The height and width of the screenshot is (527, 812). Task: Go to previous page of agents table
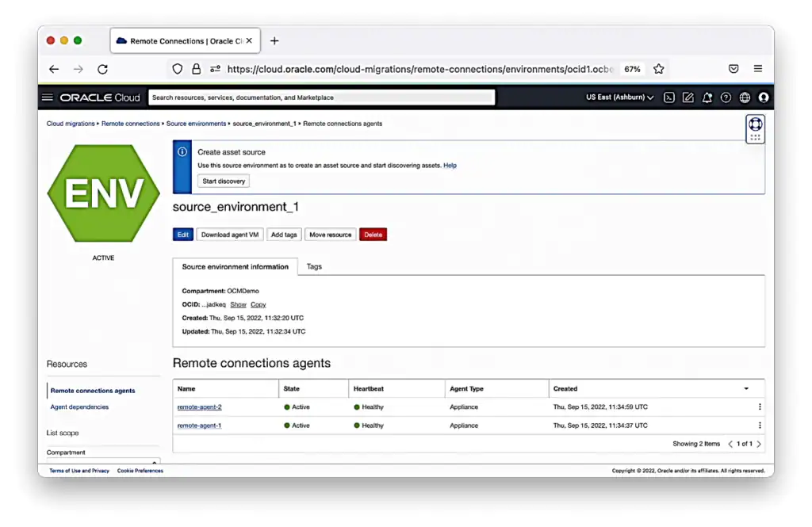point(730,444)
